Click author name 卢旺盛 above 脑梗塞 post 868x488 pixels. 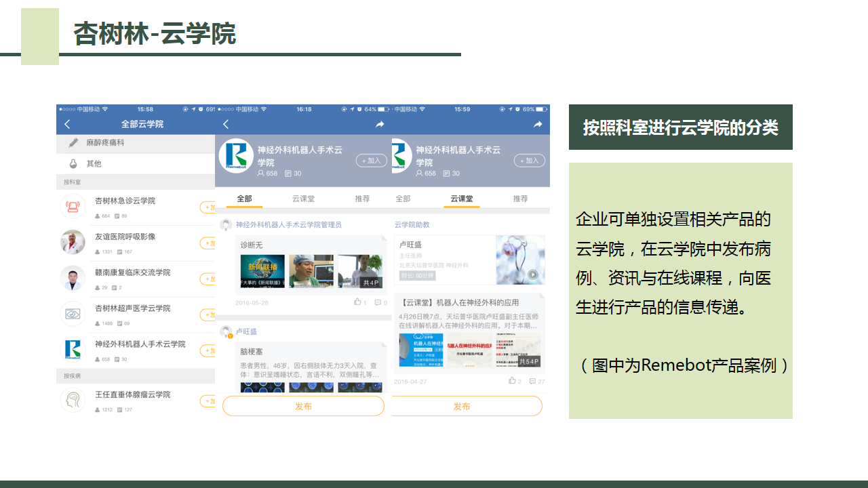[246, 331]
